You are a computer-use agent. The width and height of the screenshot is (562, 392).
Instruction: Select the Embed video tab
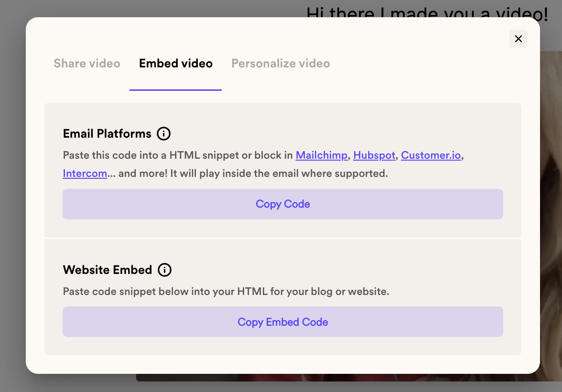click(x=176, y=64)
